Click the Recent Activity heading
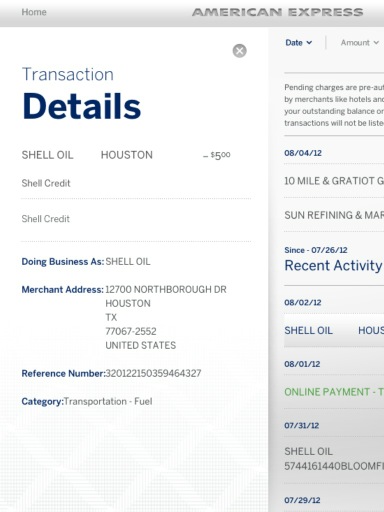 (x=333, y=266)
